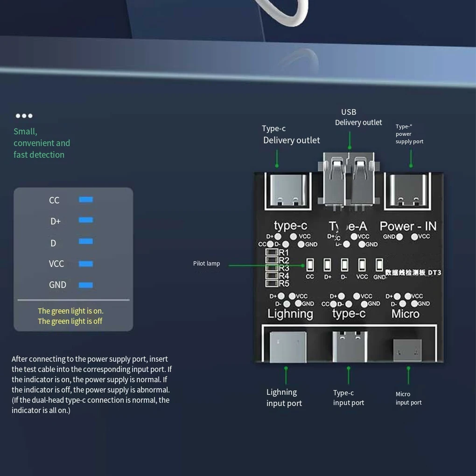Click the three white dots above heading
This screenshot has height=476, width=476.
24,116
